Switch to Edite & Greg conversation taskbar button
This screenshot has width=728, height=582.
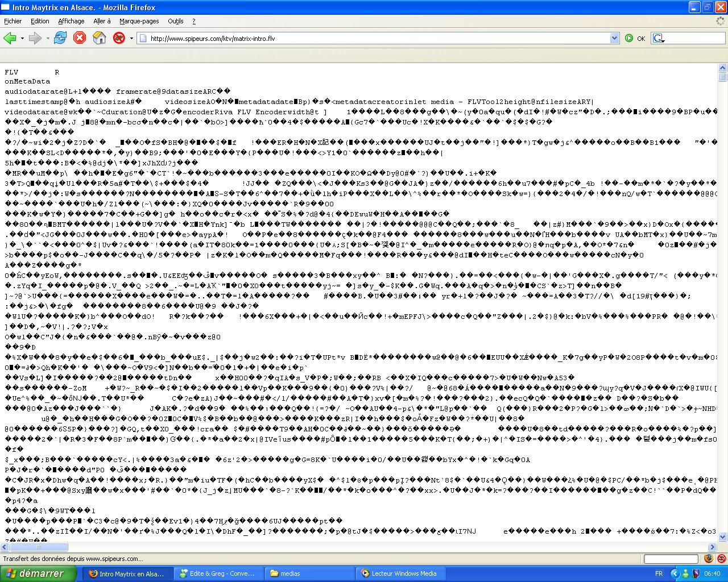tap(220, 573)
